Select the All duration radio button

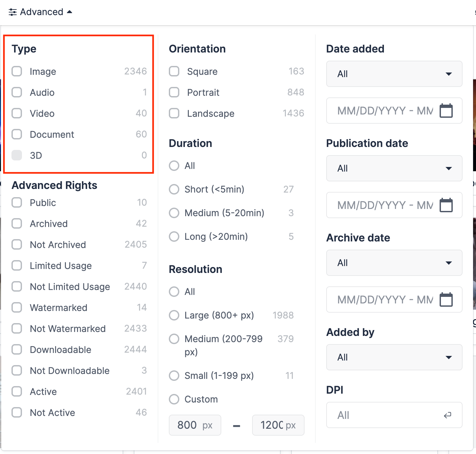[174, 166]
